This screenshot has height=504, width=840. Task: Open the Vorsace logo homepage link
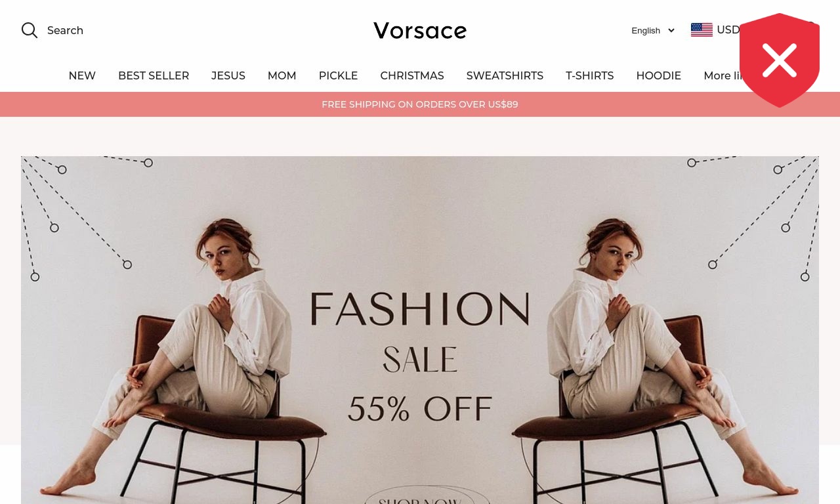click(x=420, y=30)
